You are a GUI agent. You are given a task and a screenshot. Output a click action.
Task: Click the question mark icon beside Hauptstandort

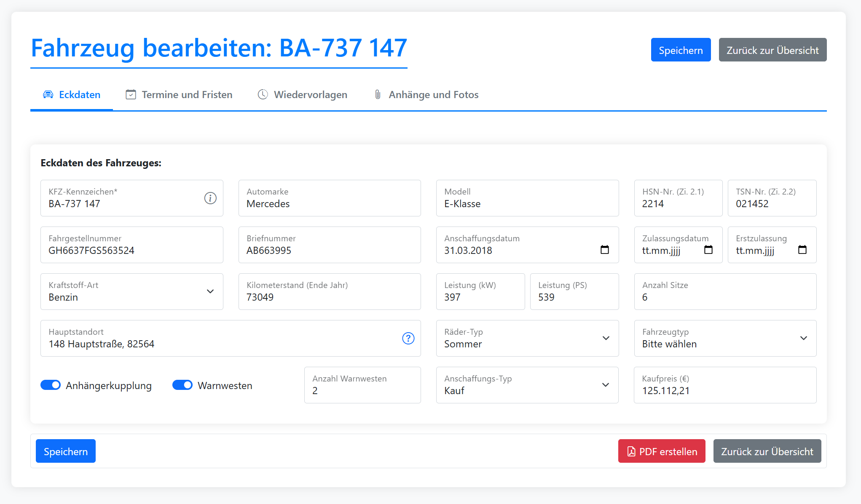coord(408,338)
